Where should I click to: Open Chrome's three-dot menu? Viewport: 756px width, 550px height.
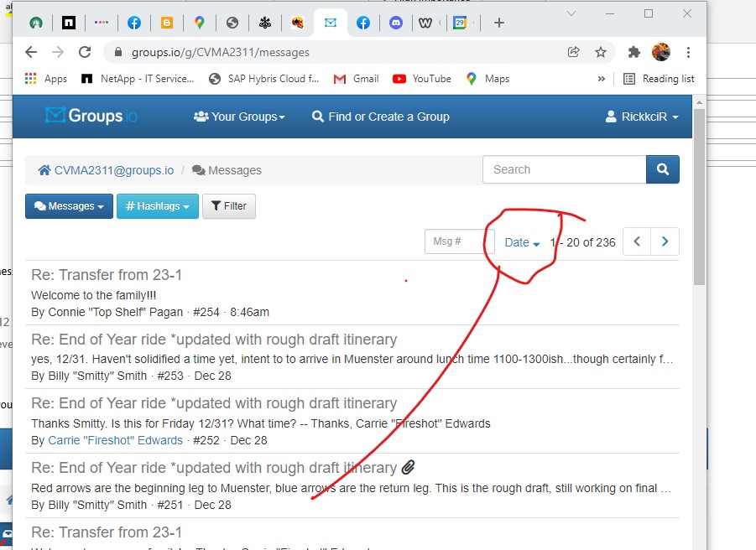(689, 52)
